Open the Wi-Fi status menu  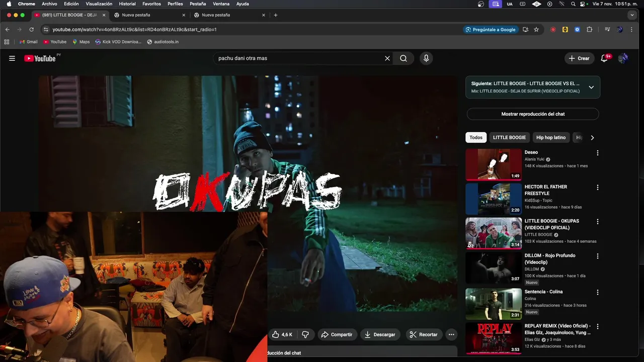pyautogui.click(x=561, y=4)
